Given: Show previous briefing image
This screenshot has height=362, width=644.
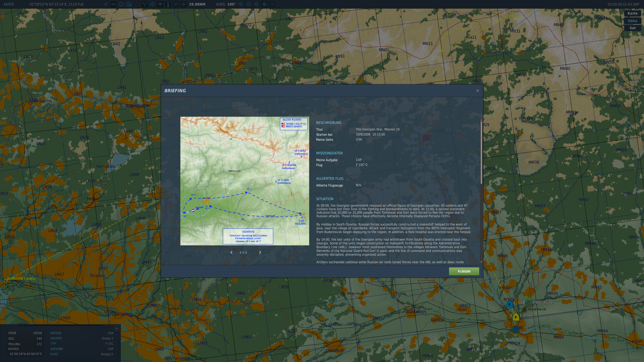Looking at the screenshot, I should click(231, 252).
